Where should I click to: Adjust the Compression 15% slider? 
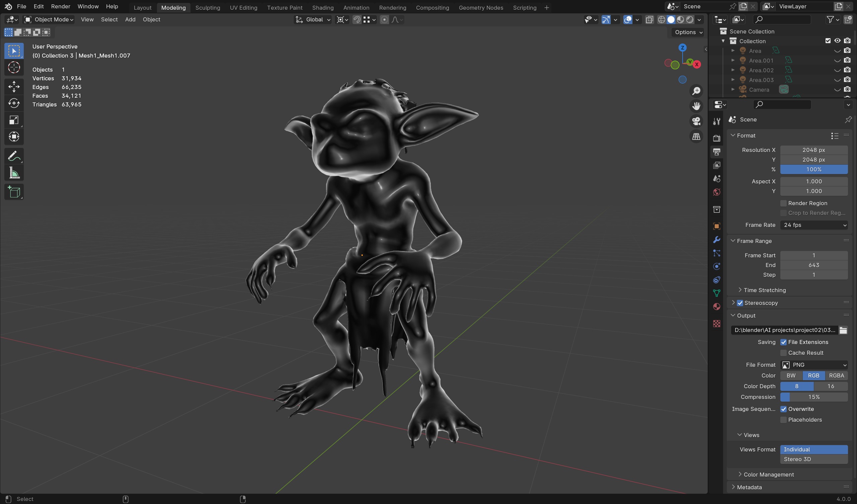coord(813,397)
